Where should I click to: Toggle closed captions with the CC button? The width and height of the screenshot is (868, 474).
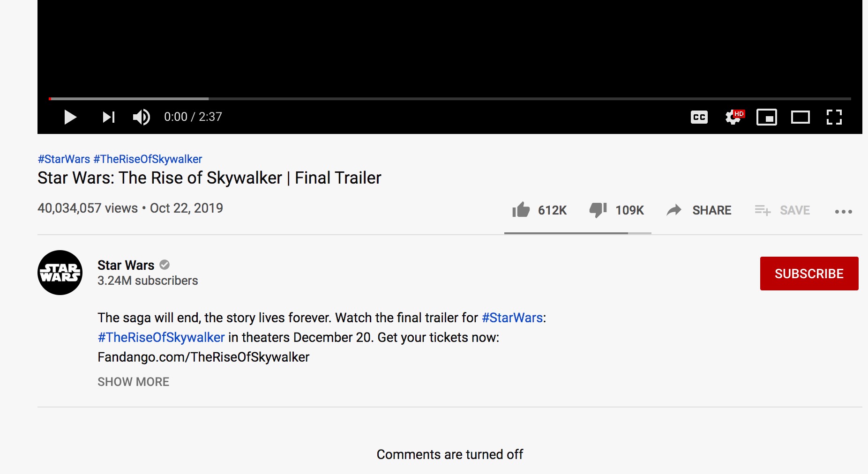tap(699, 117)
